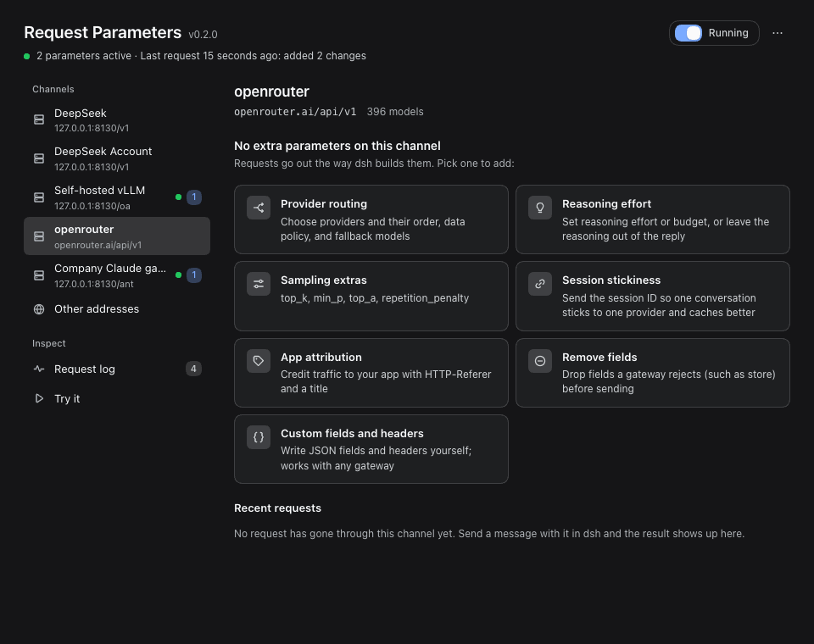Click the green active dot beside Company Claude
The height and width of the screenshot is (644, 814).
pyautogui.click(x=179, y=275)
